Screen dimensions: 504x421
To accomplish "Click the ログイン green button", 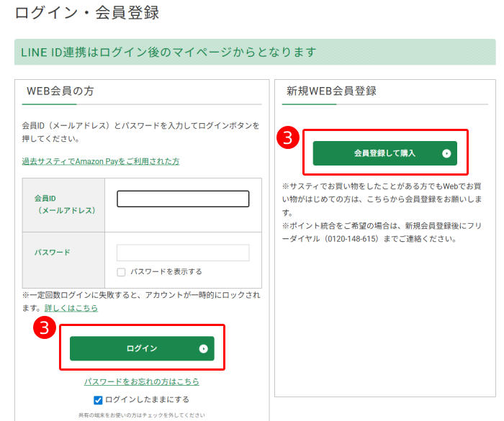I will pyautogui.click(x=142, y=348).
